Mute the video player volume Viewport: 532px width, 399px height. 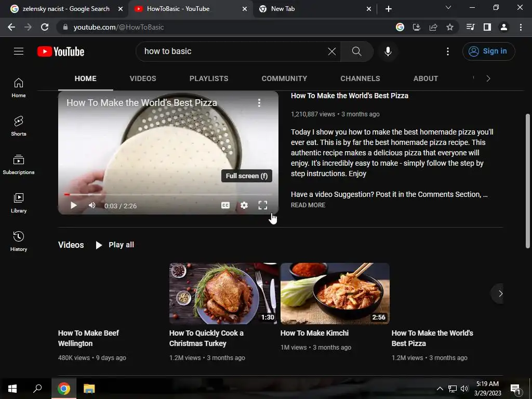[x=92, y=205]
